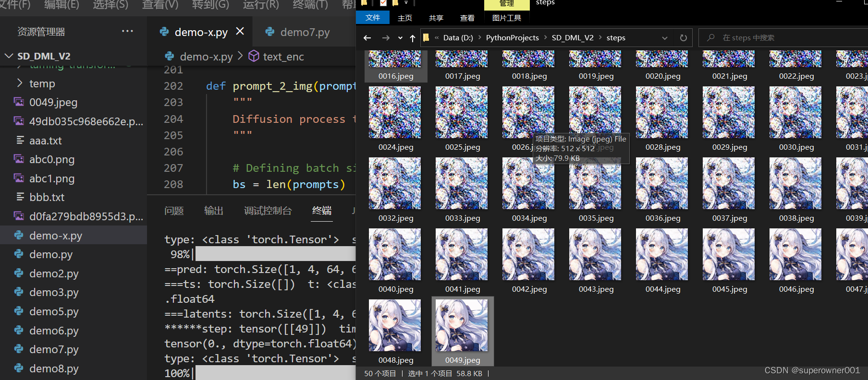Select the 终端 panel tab
Image resolution: width=868 pixels, height=380 pixels.
point(322,211)
